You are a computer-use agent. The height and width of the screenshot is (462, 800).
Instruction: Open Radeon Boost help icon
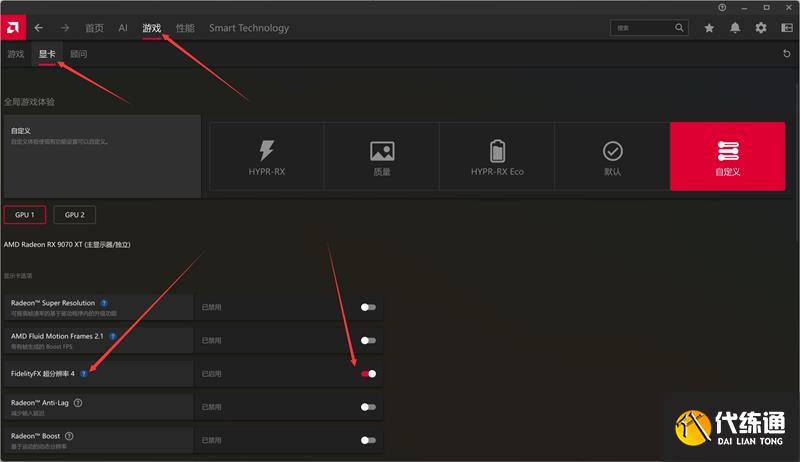(x=69, y=436)
